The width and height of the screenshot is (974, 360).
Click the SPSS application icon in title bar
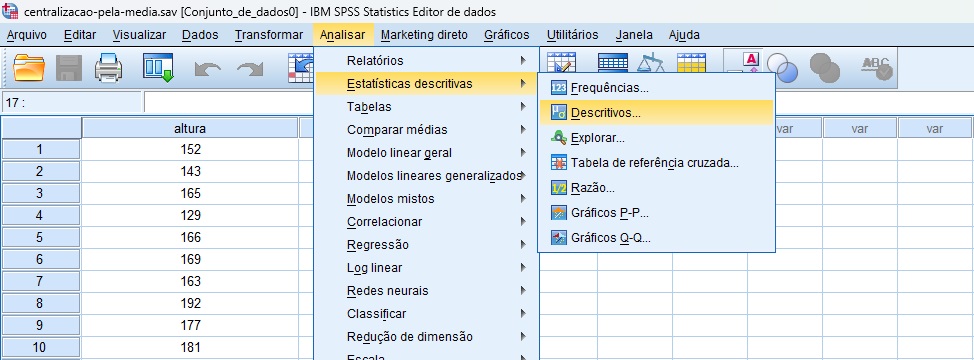(11, 11)
